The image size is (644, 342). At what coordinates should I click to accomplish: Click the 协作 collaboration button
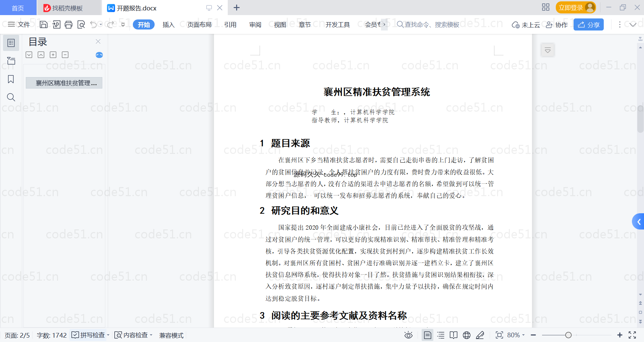click(x=557, y=25)
